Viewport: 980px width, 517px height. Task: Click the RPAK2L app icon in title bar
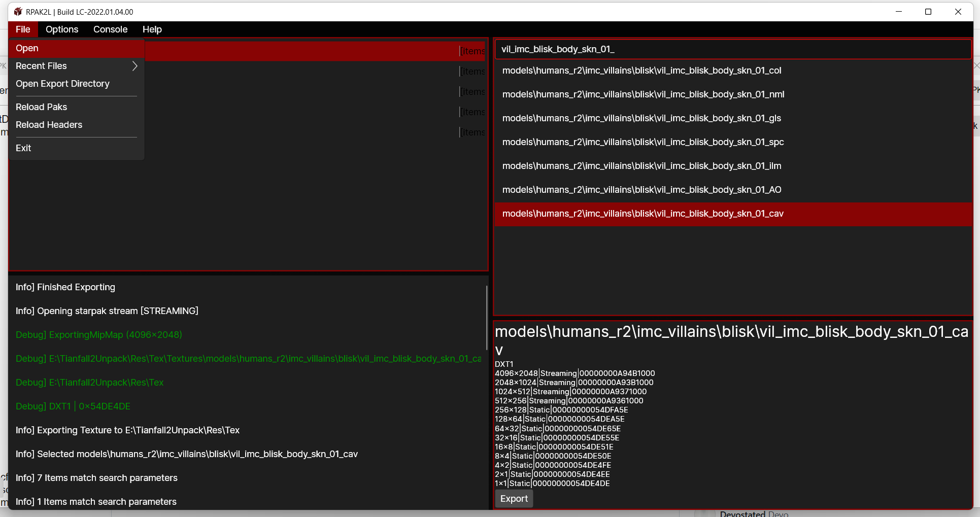(x=18, y=12)
